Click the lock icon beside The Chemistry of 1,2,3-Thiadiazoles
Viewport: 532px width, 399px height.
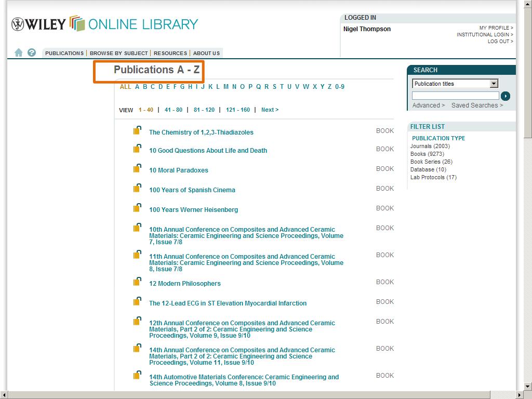[x=137, y=130]
